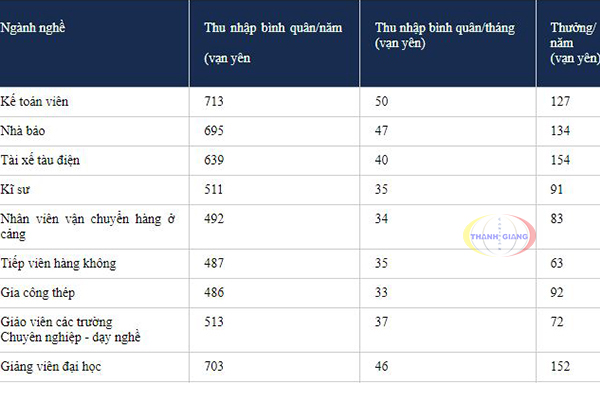
Task: Select the monthly income value 50
Action: click(383, 101)
